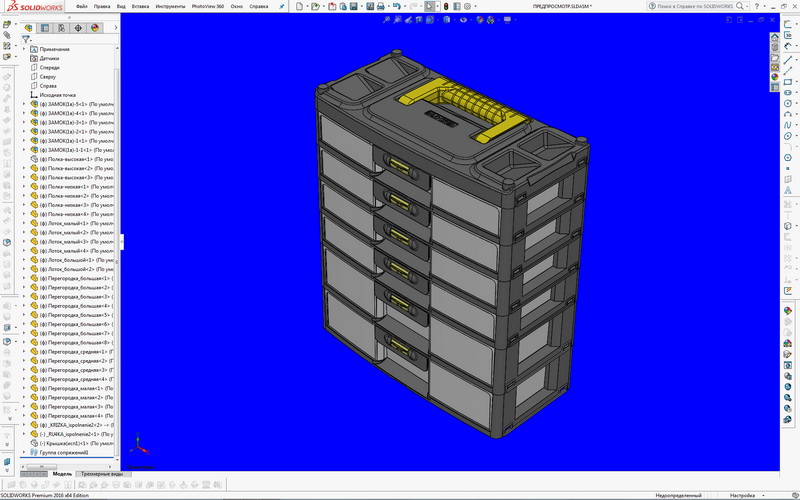Click the Save diskette icon
This screenshot has width=800, height=500.
click(x=354, y=6)
